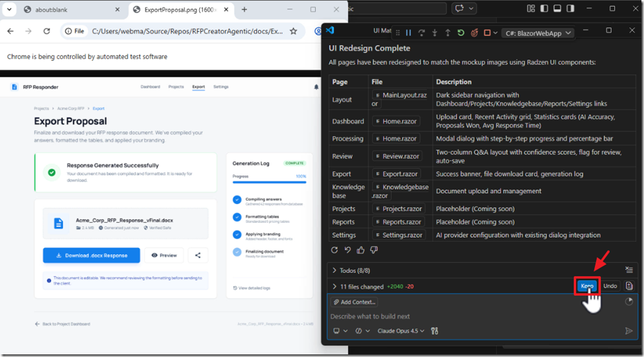Pause the debugger from the debug toolbar
The width and height of the screenshot is (644, 357).
tap(408, 33)
